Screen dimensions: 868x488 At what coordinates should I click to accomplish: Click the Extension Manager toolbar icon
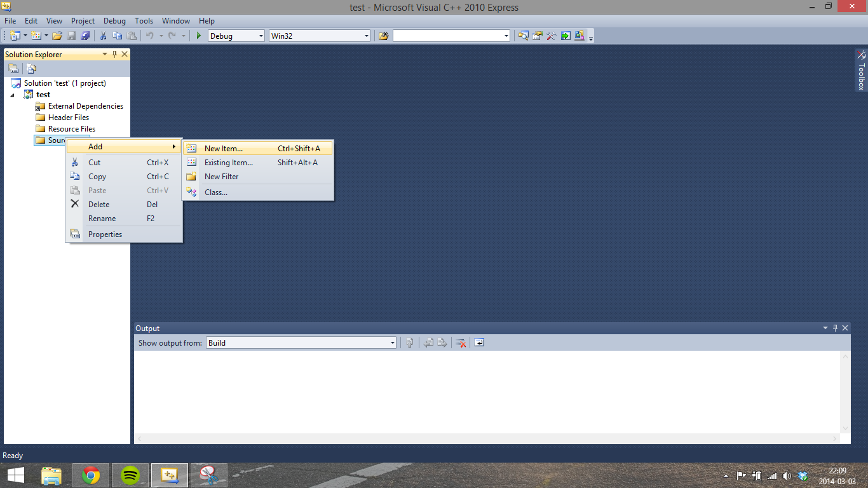pyautogui.click(x=580, y=36)
